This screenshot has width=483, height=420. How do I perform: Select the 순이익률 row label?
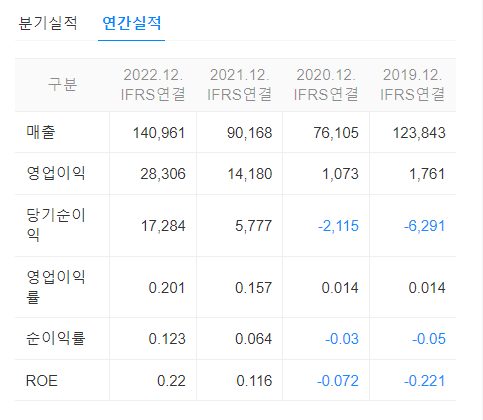tap(56, 338)
